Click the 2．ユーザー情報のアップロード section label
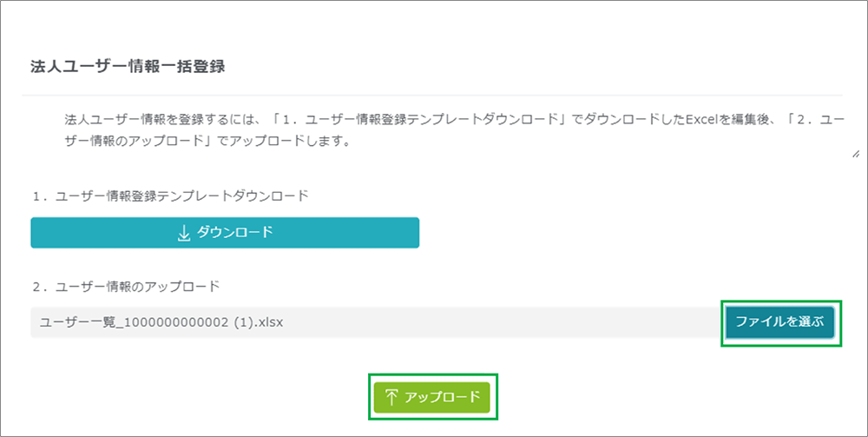The width and height of the screenshot is (868, 437). coord(126,285)
